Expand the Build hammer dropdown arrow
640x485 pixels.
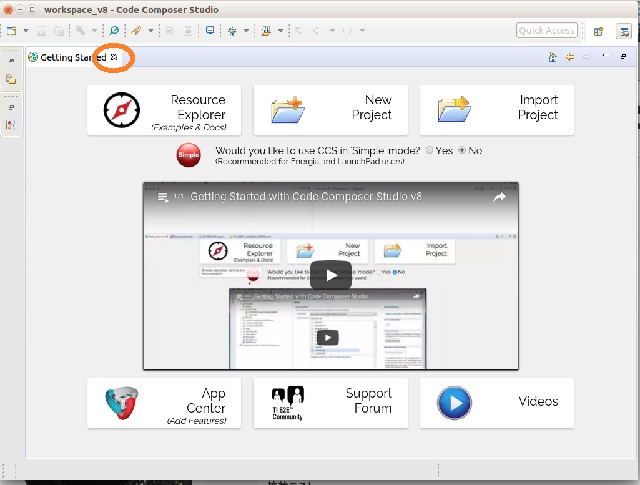click(x=94, y=31)
